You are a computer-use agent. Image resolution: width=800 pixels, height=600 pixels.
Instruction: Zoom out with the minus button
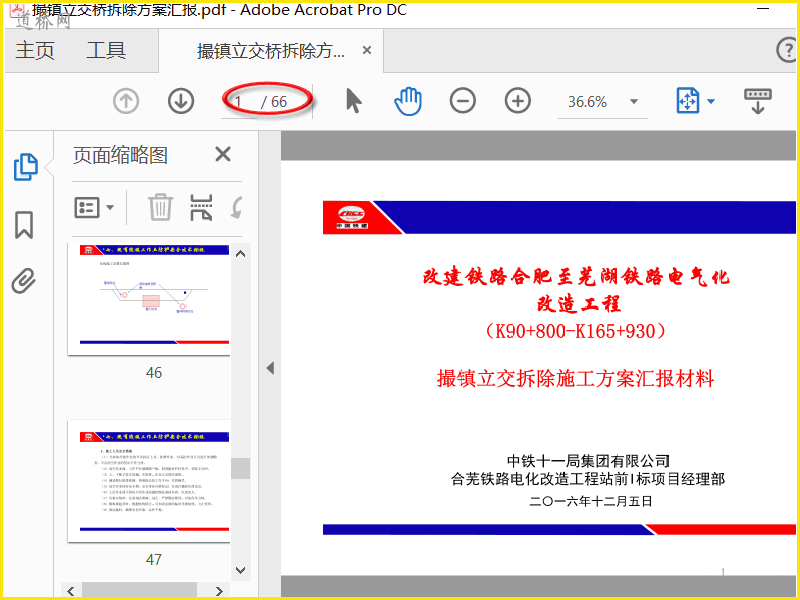(463, 101)
